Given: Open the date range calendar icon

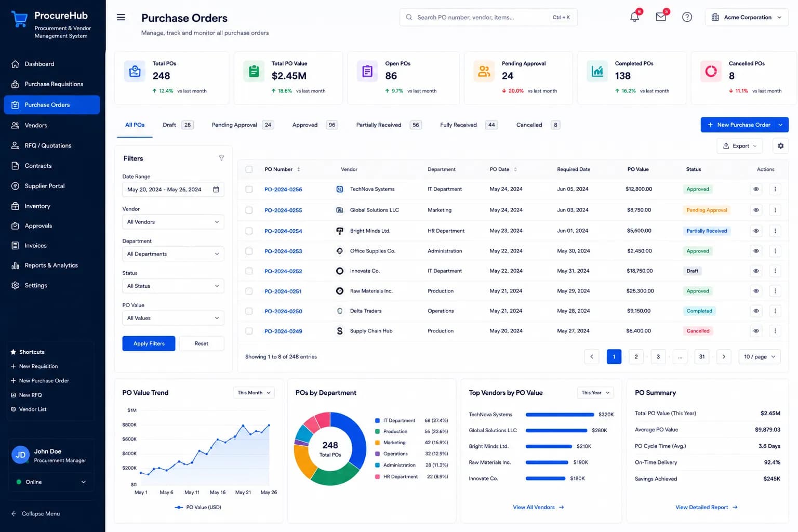Looking at the screenshot, I should pyautogui.click(x=216, y=190).
